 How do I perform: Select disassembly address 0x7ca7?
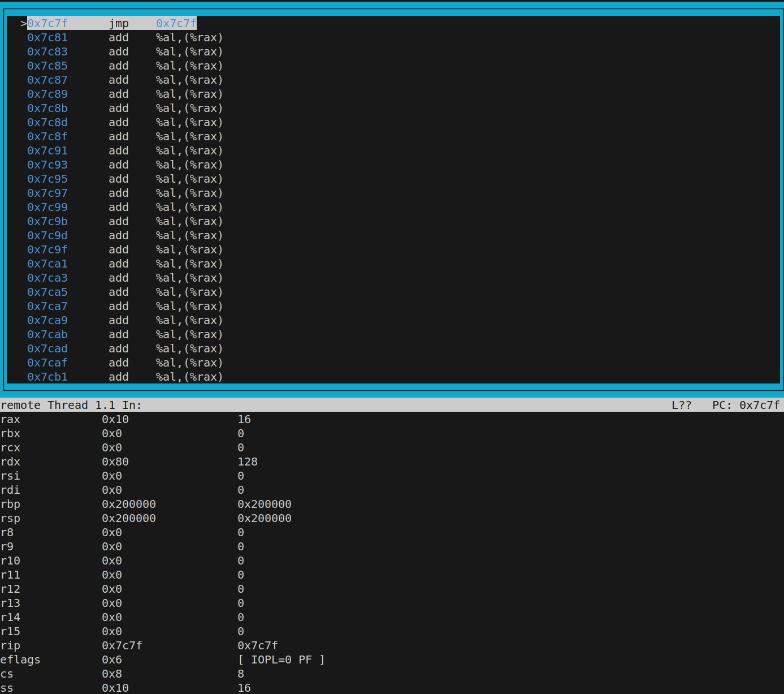coord(47,306)
